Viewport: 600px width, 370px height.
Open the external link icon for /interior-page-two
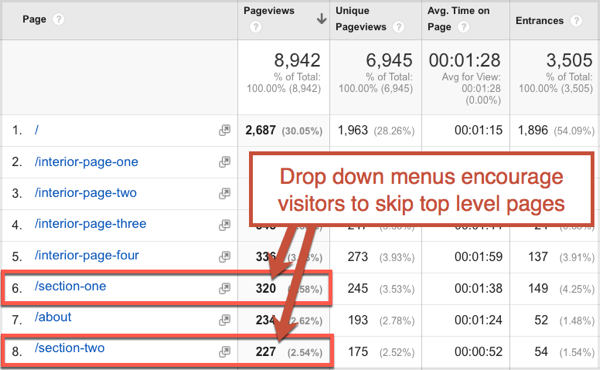[x=225, y=193]
